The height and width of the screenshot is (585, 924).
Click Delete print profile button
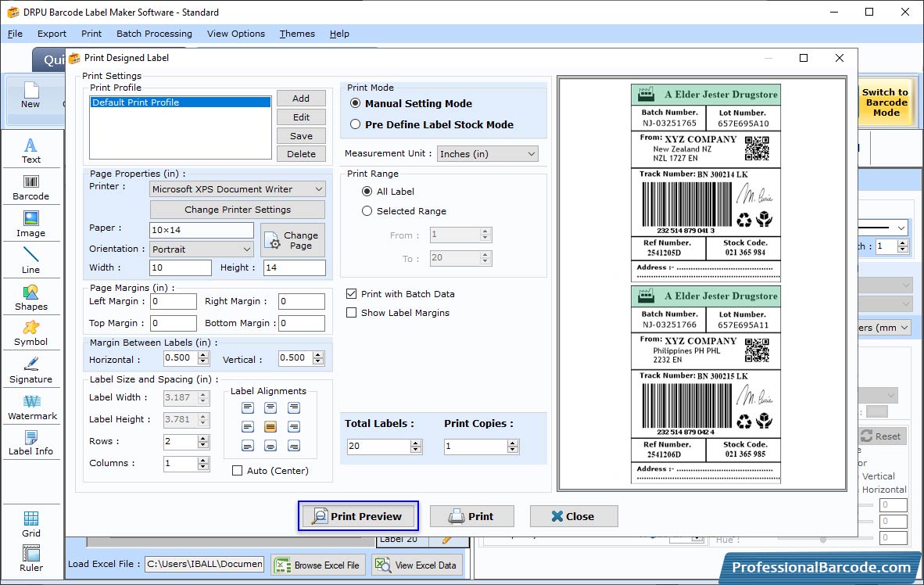[301, 154]
